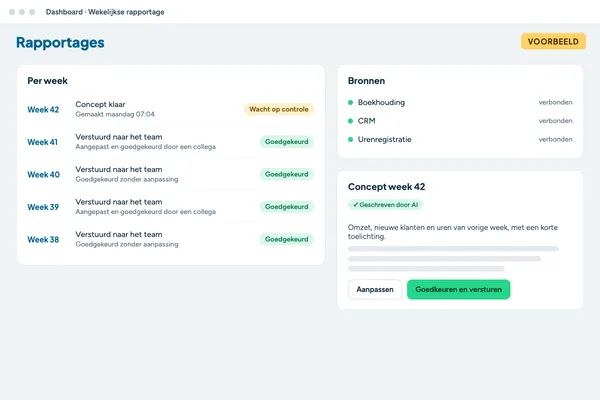Select the Boekhouding source

(x=381, y=102)
